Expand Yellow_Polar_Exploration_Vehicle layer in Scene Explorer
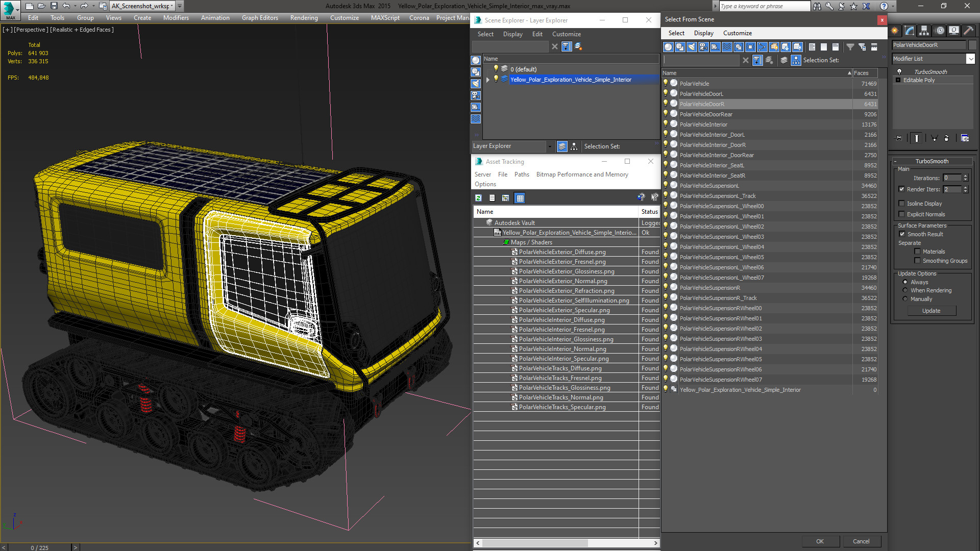Viewport: 980px width, 551px height. tap(488, 80)
